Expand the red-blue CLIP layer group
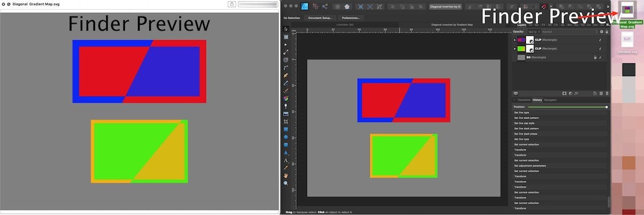Image resolution: width=644 pixels, height=215 pixels. [x=515, y=40]
